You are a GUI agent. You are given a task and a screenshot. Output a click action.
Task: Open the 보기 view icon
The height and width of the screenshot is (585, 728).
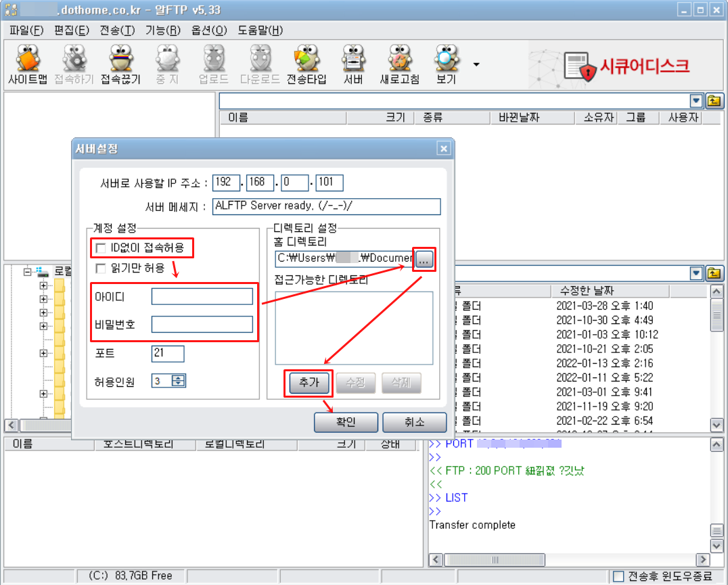point(446,64)
